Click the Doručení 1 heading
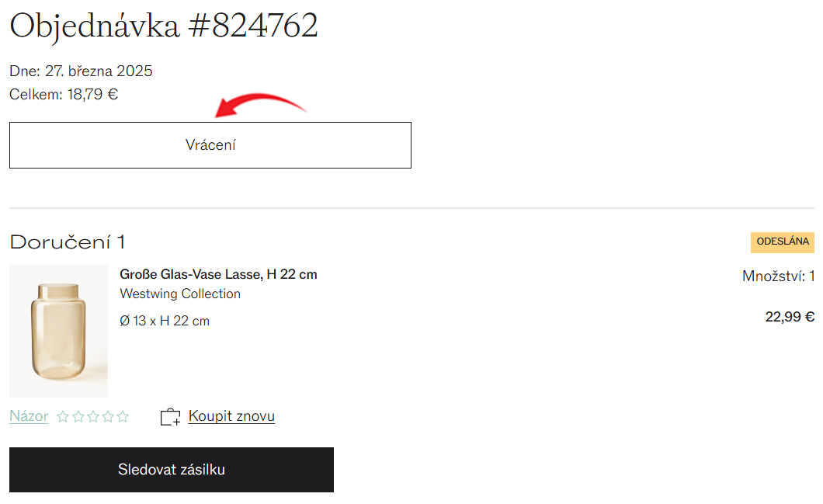The height and width of the screenshot is (504, 823). point(68,242)
